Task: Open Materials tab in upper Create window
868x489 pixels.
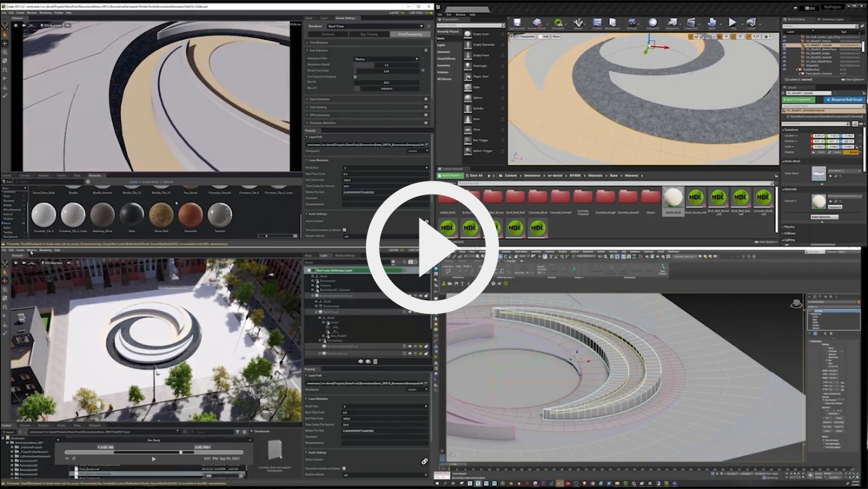Action: coord(94,175)
